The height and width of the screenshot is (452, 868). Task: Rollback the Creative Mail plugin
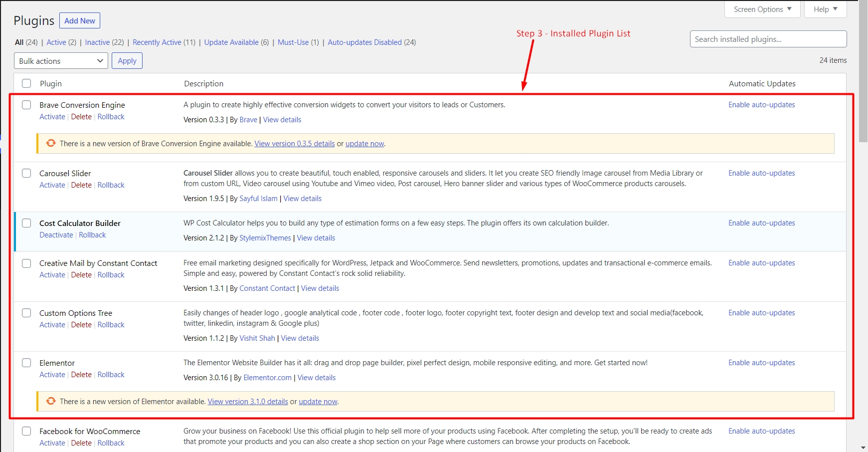[111, 275]
